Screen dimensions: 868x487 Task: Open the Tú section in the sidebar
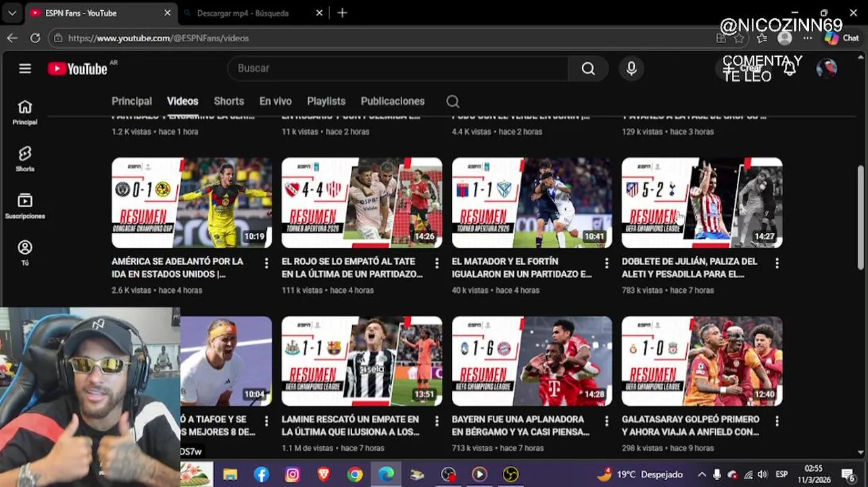(x=25, y=253)
